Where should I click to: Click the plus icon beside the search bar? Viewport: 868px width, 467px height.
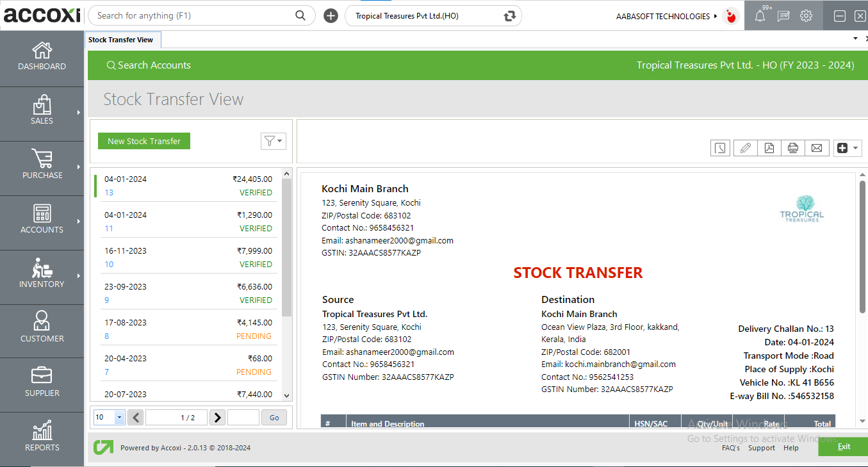tap(331, 15)
